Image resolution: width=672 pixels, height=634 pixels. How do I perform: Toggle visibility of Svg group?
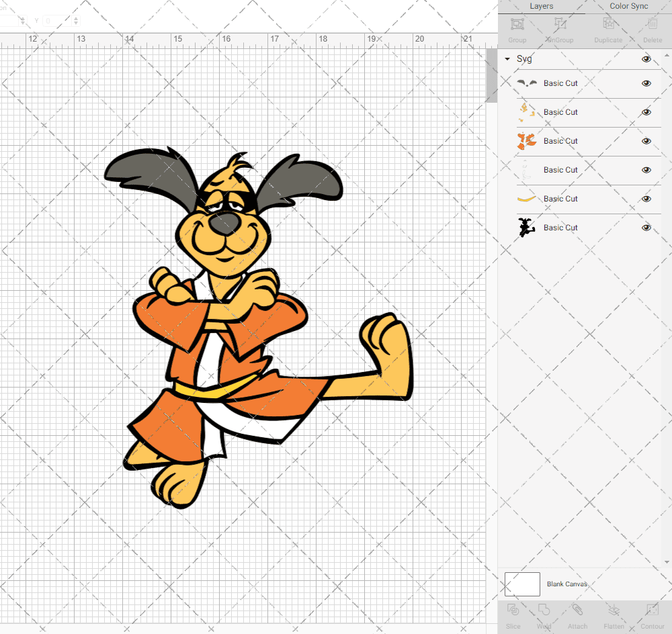point(646,59)
